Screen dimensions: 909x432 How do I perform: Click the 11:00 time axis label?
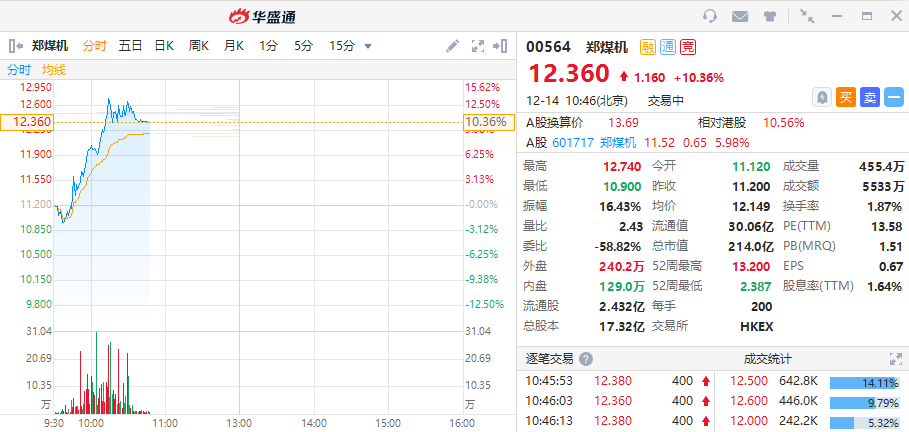[165, 423]
